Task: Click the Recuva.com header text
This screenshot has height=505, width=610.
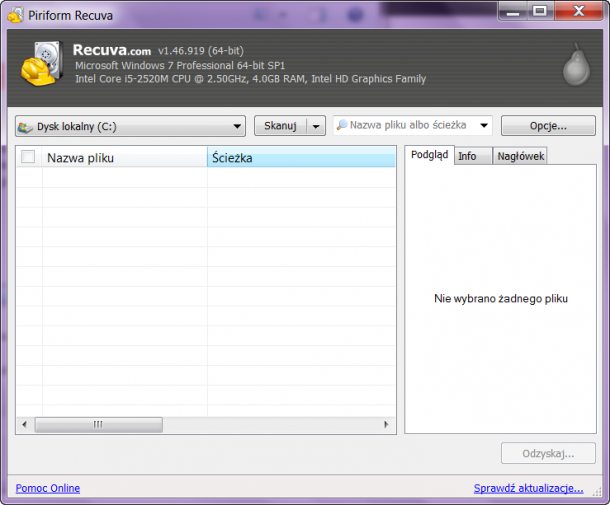Action: [112, 50]
